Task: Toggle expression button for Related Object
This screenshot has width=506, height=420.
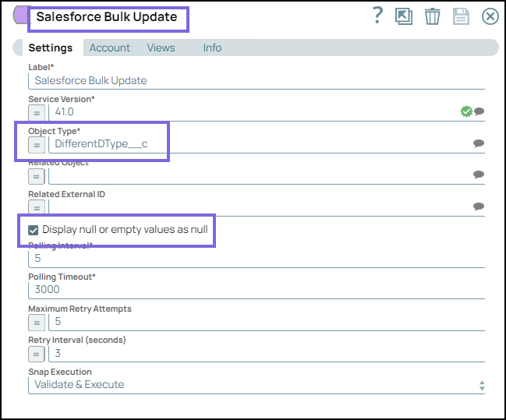Action: (37, 176)
